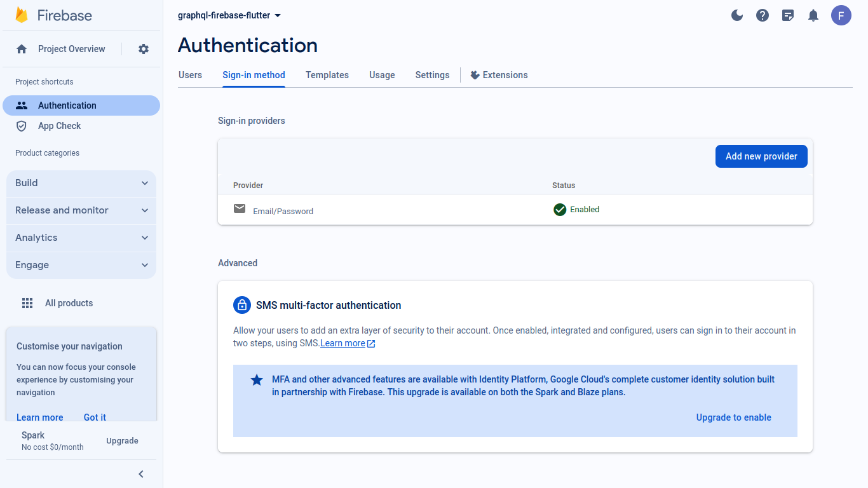Click Learn more in navigation tip

click(40, 417)
